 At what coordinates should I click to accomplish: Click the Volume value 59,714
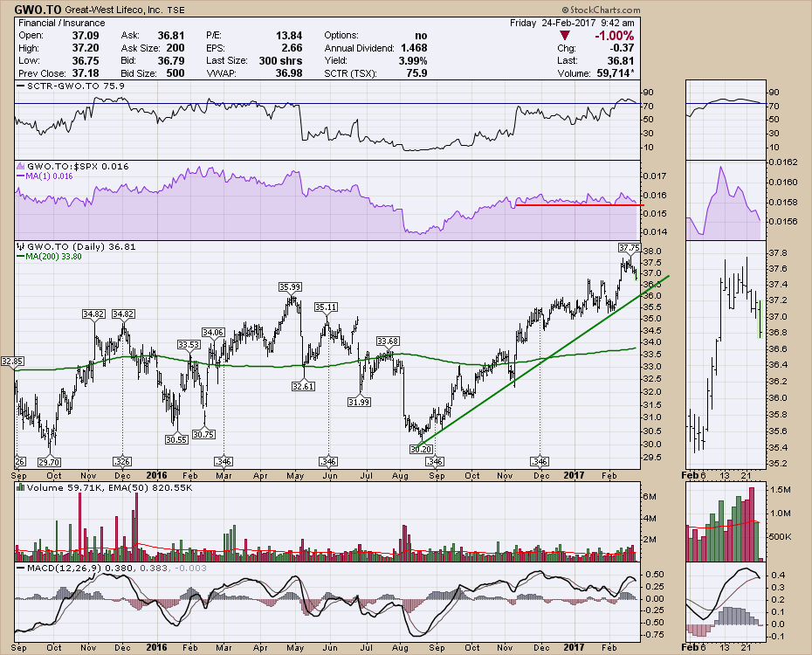pyautogui.click(x=616, y=73)
